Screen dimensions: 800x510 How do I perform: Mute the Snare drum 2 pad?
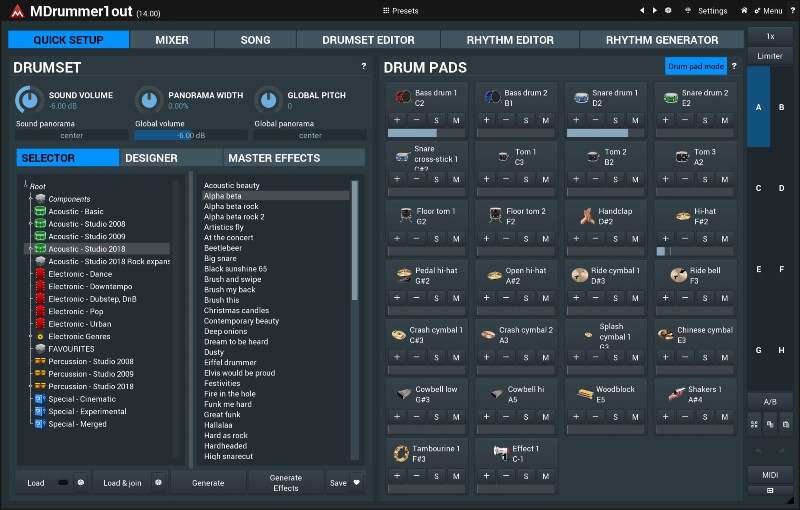click(724, 120)
